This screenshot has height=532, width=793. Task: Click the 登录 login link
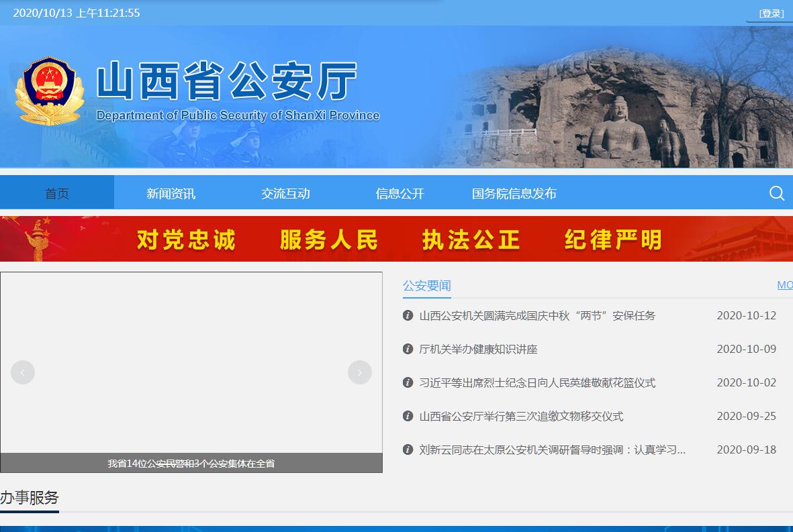(772, 13)
